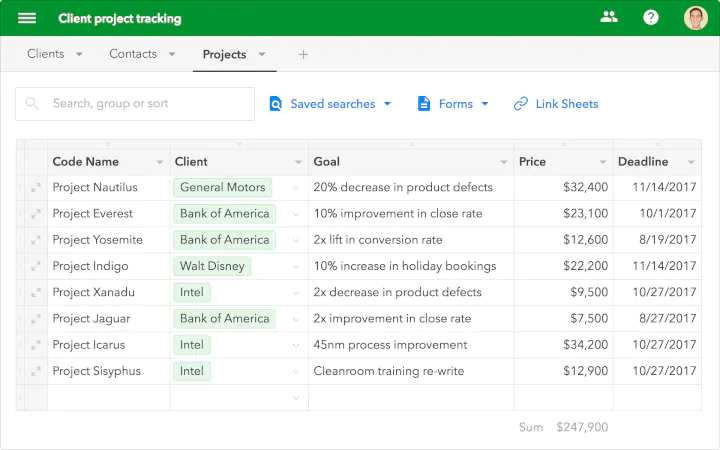Open the Projects tab dropdown arrow
The image size is (720, 450).
click(x=262, y=54)
